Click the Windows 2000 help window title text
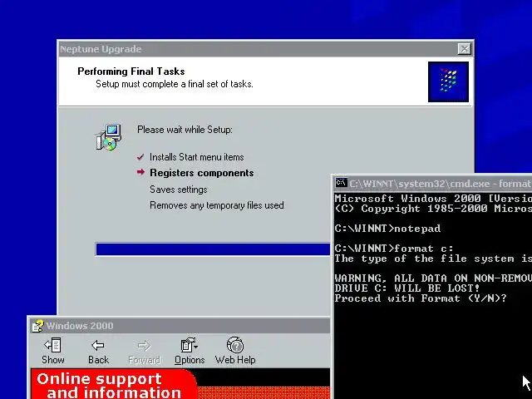Viewport: 532px width, 399px height. coord(80,326)
